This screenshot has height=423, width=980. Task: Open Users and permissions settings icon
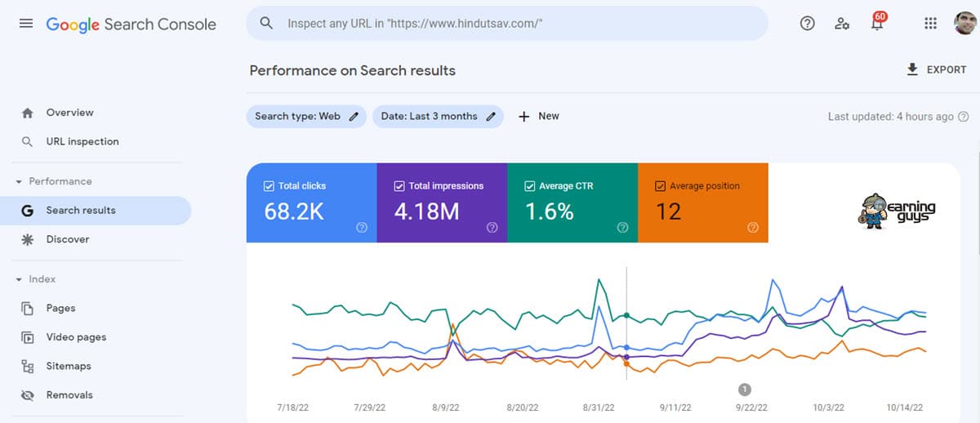(x=842, y=24)
